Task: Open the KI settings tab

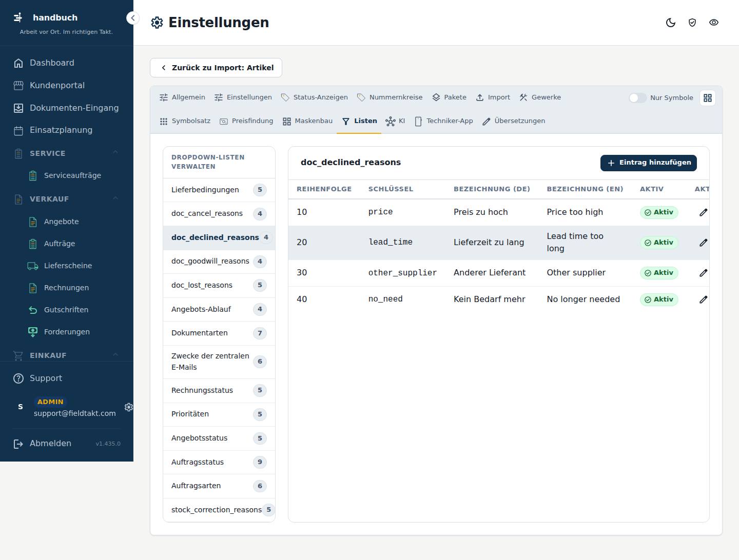Action: 395,121
